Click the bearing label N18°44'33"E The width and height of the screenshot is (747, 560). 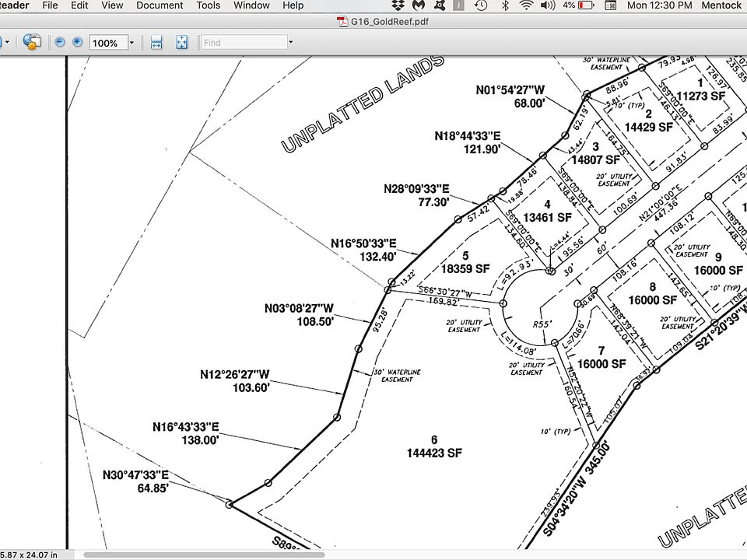coord(468,136)
